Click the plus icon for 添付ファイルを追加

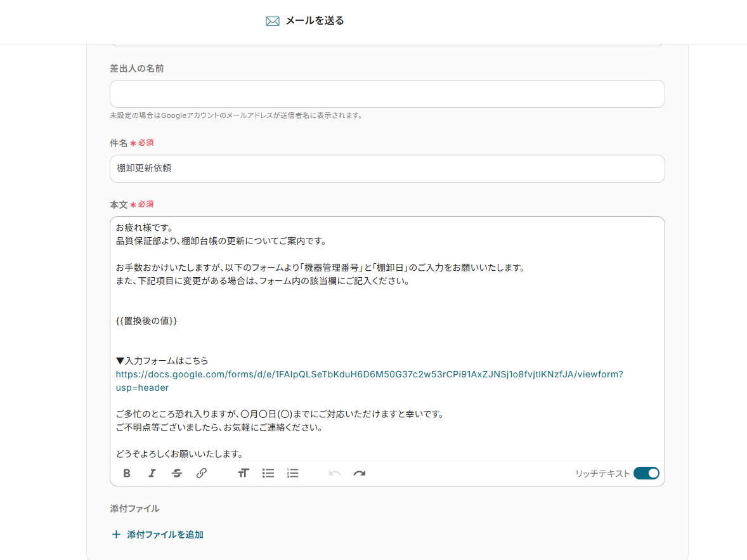click(x=116, y=535)
